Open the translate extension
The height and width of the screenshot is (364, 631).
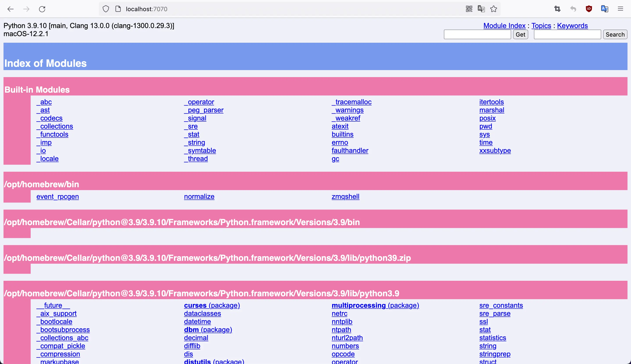tap(604, 9)
